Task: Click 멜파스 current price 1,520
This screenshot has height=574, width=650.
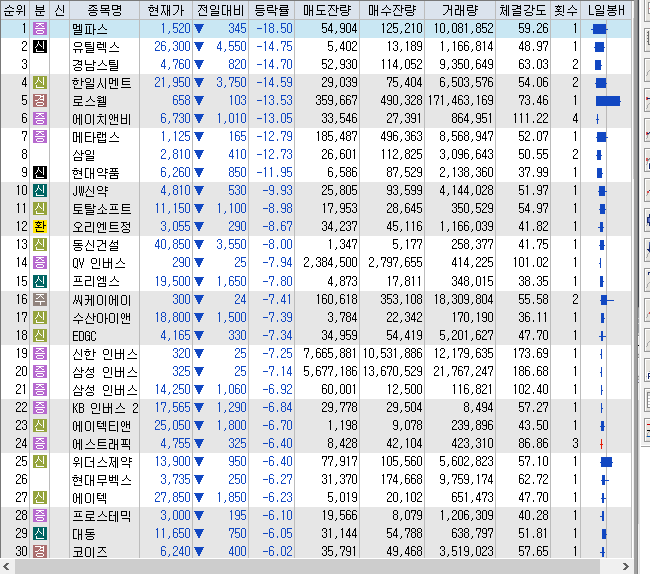Action: point(175,29)
